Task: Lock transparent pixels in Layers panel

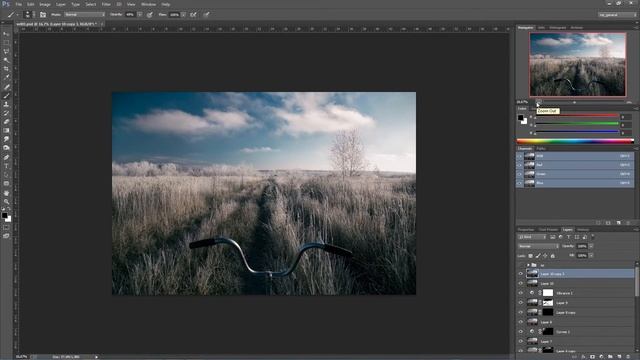Action: click(530, 256)
